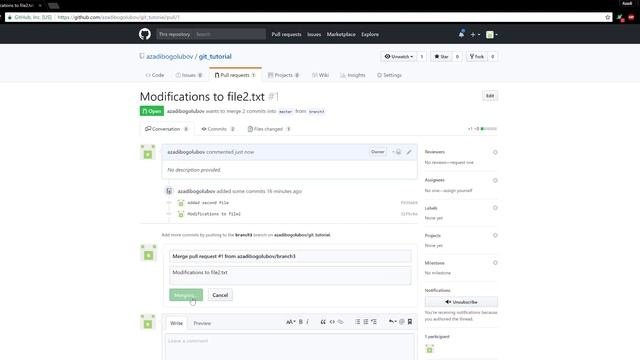Open Milestone gear settings
Viewport: 640px width, 360px height.
[x=495, y=263]
